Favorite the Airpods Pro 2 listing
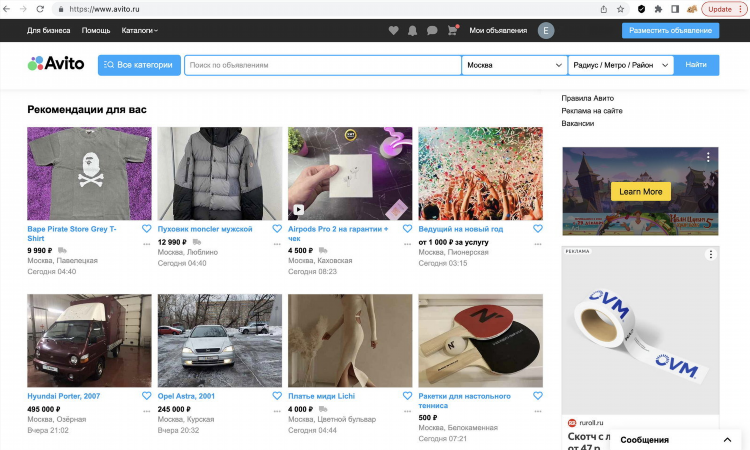750x450 pixels. 407,229
